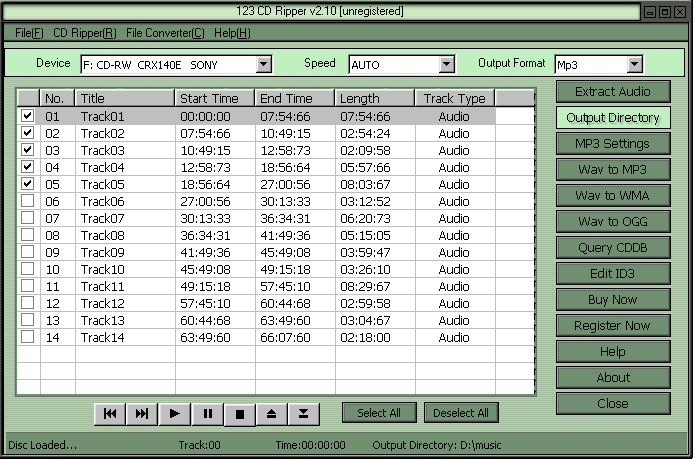This screenshot has height=460, width=695.
Task: Open the Edit ID3 dialog
Action: [613, 273]
